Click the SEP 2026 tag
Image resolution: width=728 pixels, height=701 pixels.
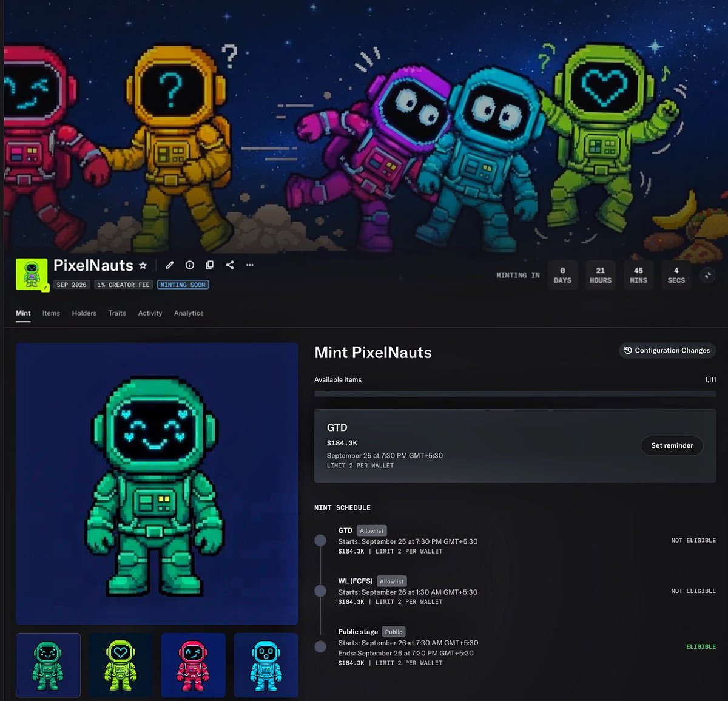click(72, 285)
